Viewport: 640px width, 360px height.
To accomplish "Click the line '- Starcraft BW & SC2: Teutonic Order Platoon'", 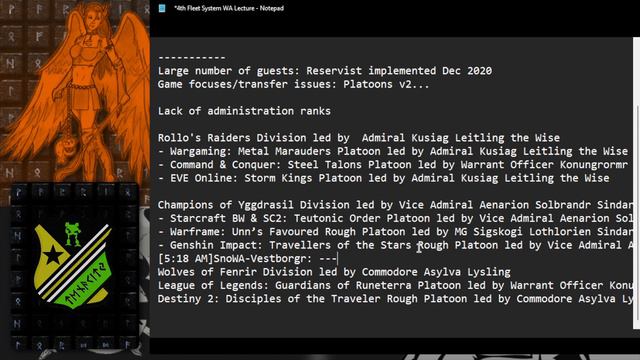I will point(395,218).
